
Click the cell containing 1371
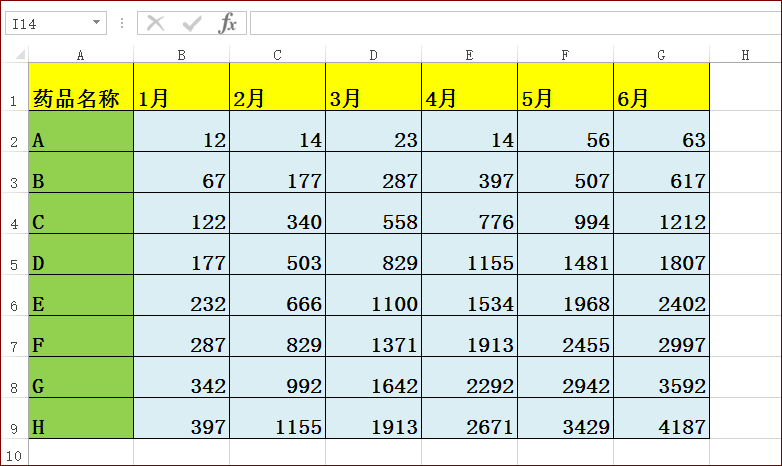click(x=374, y=336)
